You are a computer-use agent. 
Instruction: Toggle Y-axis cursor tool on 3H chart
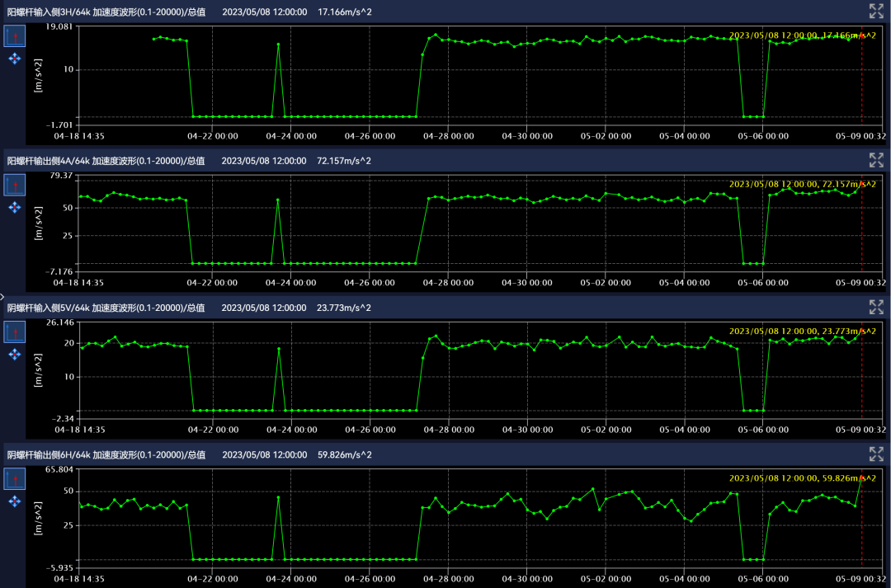tap(15, 37)
